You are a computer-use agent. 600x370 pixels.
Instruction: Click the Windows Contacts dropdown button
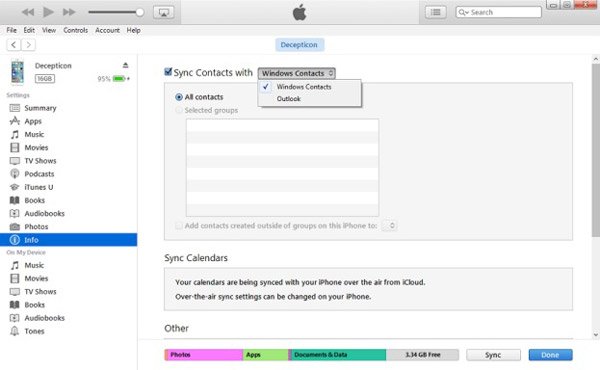[x=297, y=73]
